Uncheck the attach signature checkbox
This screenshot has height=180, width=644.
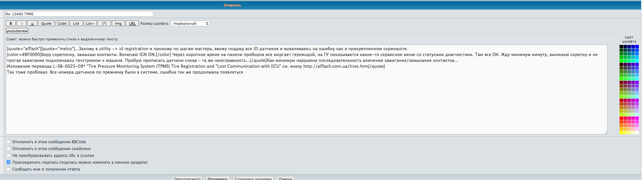click(x=8, y=162)
